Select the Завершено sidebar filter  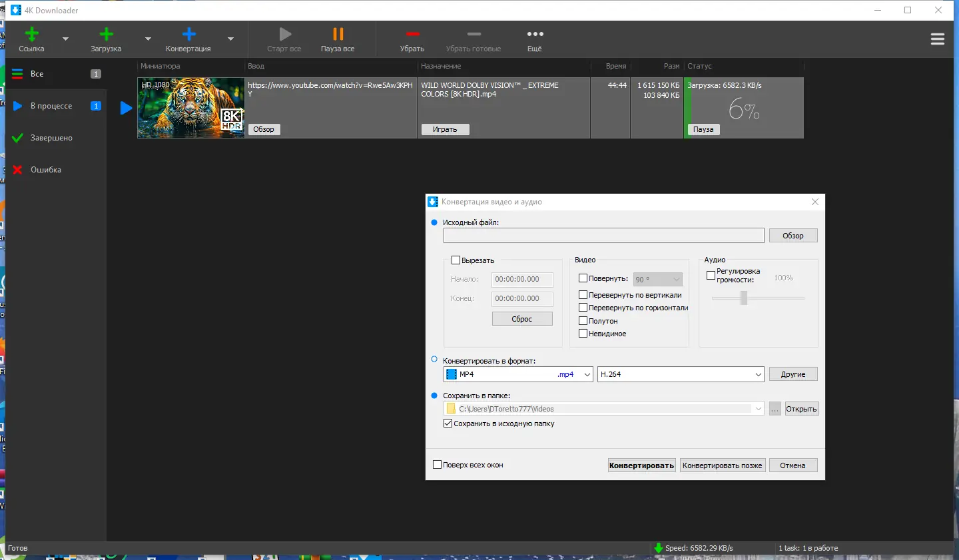pos(56,138)
